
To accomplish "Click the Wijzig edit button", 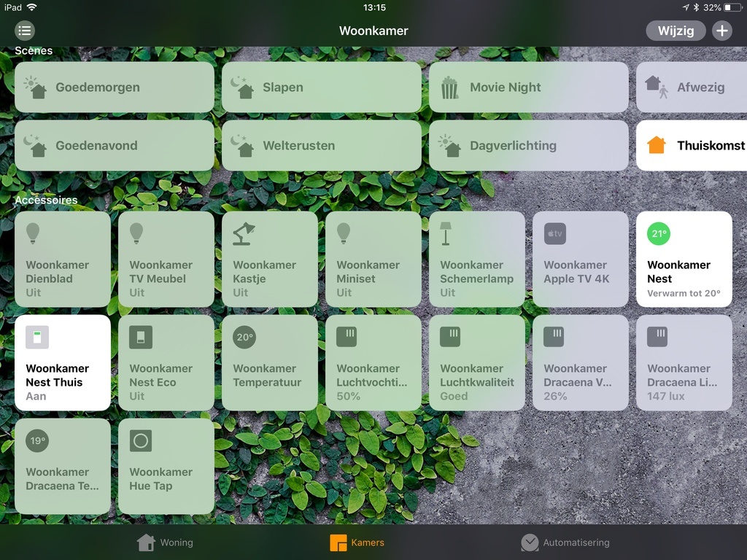I will click(676, 31).
